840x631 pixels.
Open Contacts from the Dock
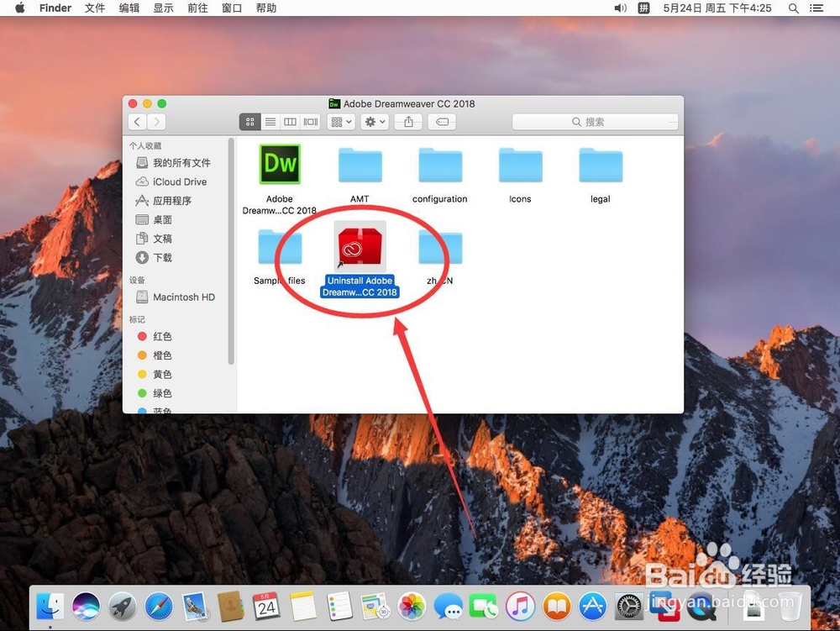[x=231, y=607]
